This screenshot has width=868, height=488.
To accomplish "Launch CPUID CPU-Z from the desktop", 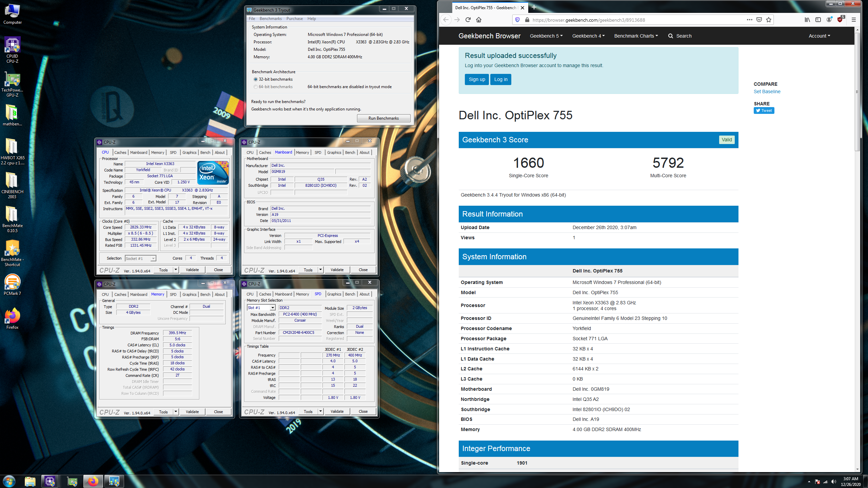I will [x=13, y=50].
